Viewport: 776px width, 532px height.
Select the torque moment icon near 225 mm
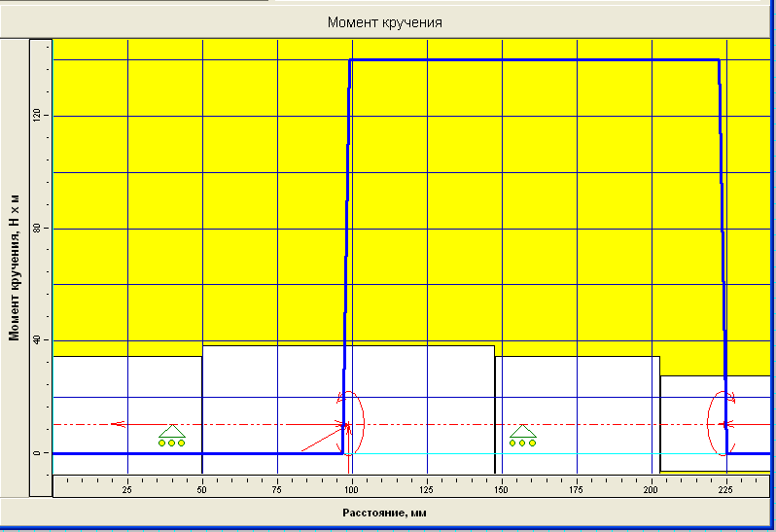click(x=722, y=422)
